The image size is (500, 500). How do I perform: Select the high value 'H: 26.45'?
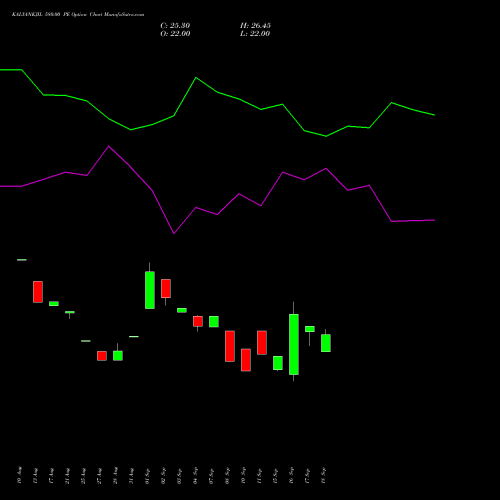coord(255,26)
